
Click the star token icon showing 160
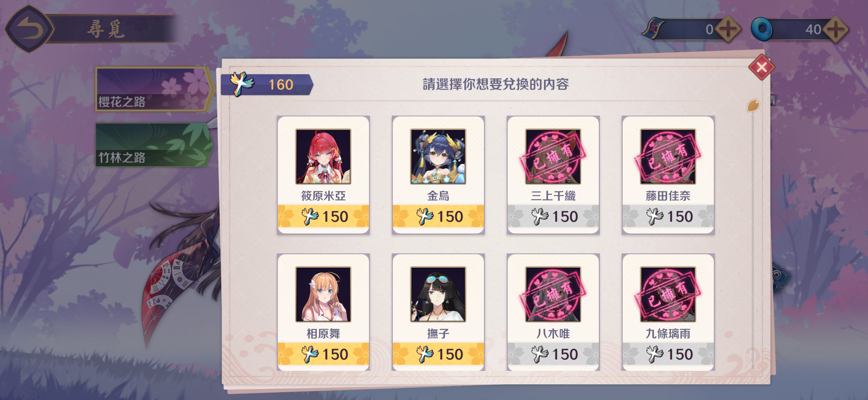(x=241, y=84)
